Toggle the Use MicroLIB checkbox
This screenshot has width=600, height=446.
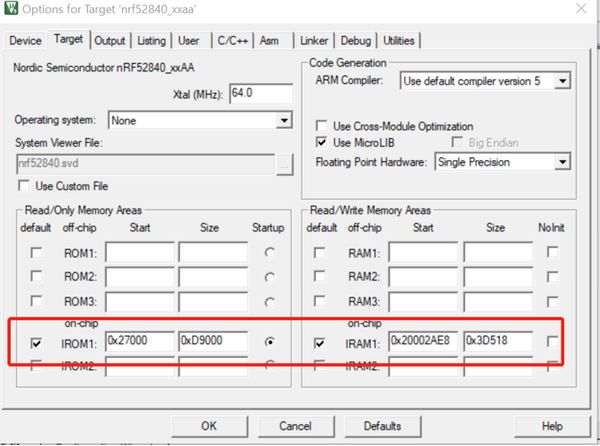tap(321, 142)
